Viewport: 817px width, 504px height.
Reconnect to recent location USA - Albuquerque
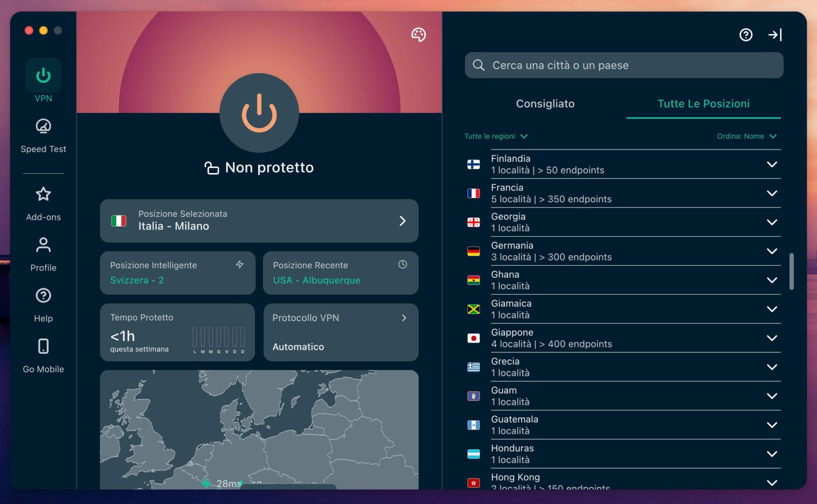tap(340, 273)
